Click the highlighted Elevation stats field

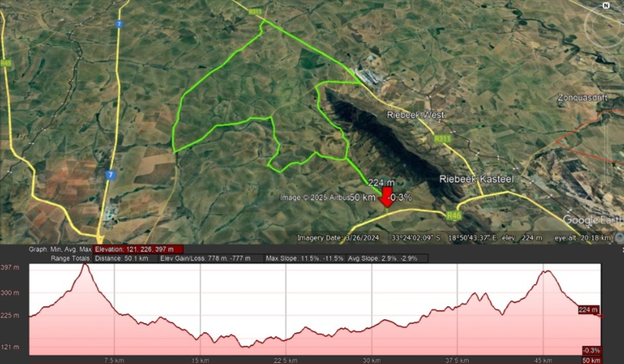coord(138,249)
